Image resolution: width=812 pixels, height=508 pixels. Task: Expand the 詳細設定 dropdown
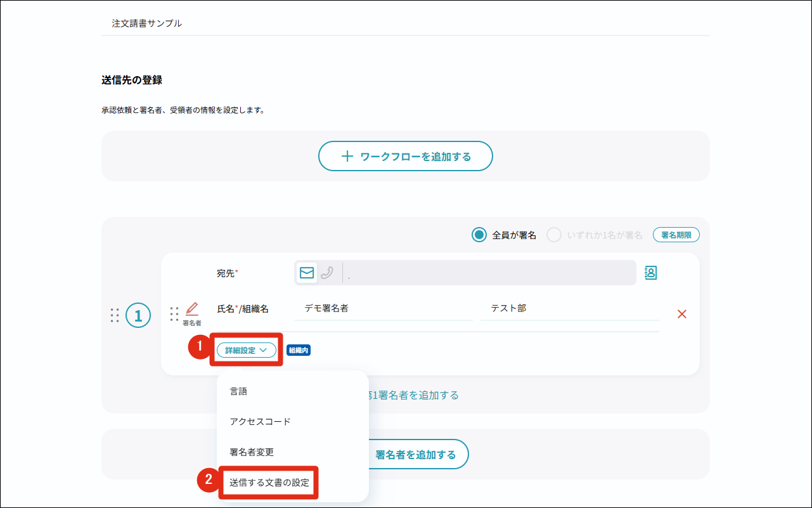click(247, 350)
